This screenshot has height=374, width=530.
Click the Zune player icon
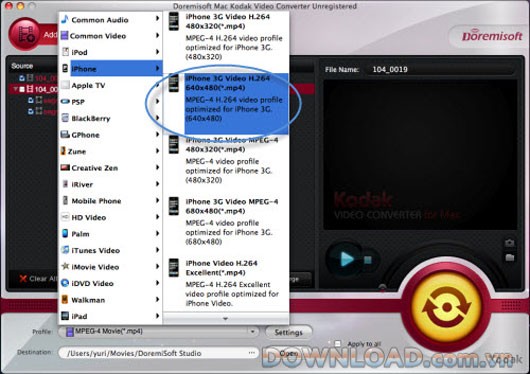pyautogui.click(x=63, y=151)
